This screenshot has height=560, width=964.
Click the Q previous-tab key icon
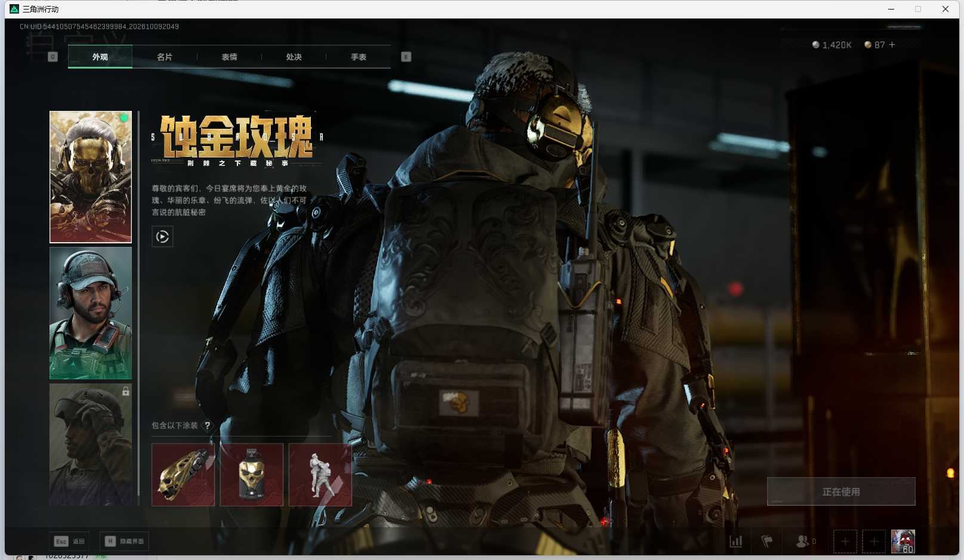point(52,57)
